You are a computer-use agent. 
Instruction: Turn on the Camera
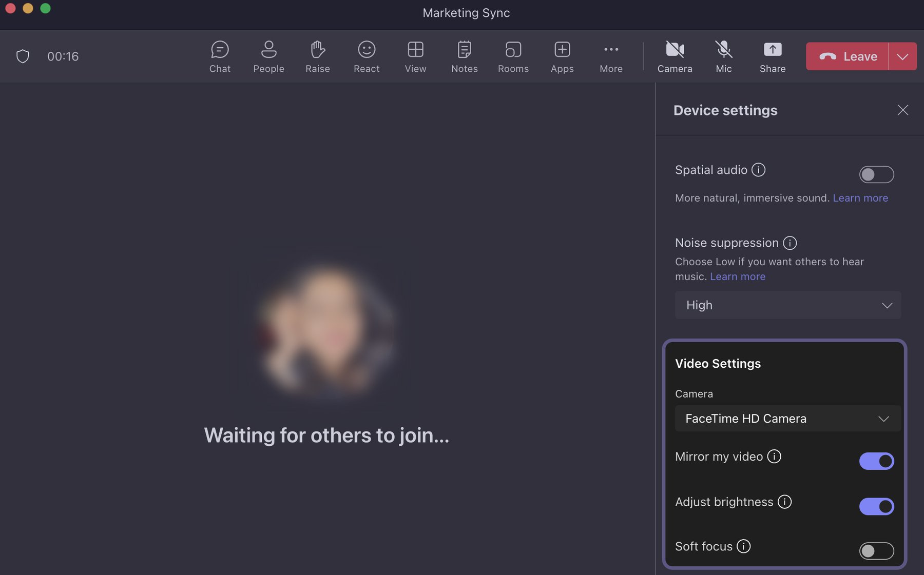click(675, 56)
